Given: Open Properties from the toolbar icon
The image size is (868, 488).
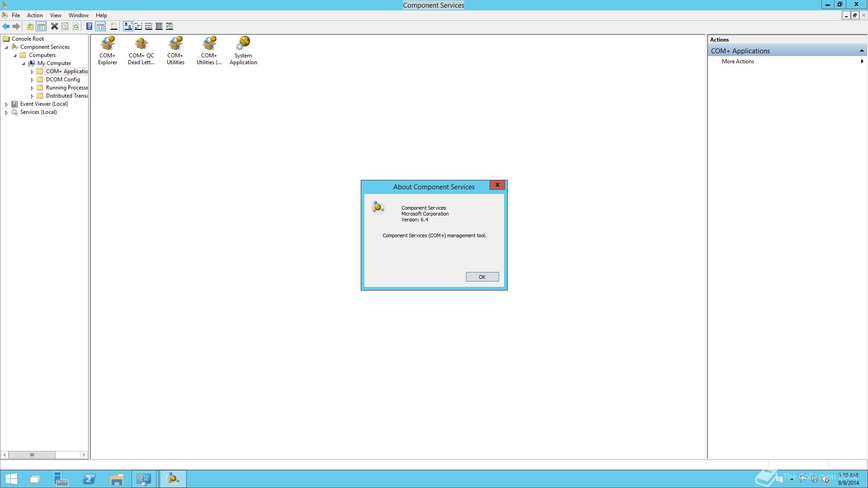Looking at the screenshot, I should (65, 26).
